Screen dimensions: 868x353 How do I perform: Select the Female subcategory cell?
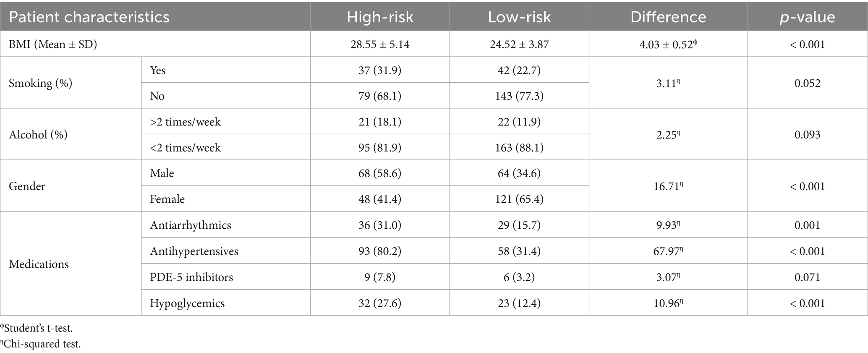click(167, 199)
